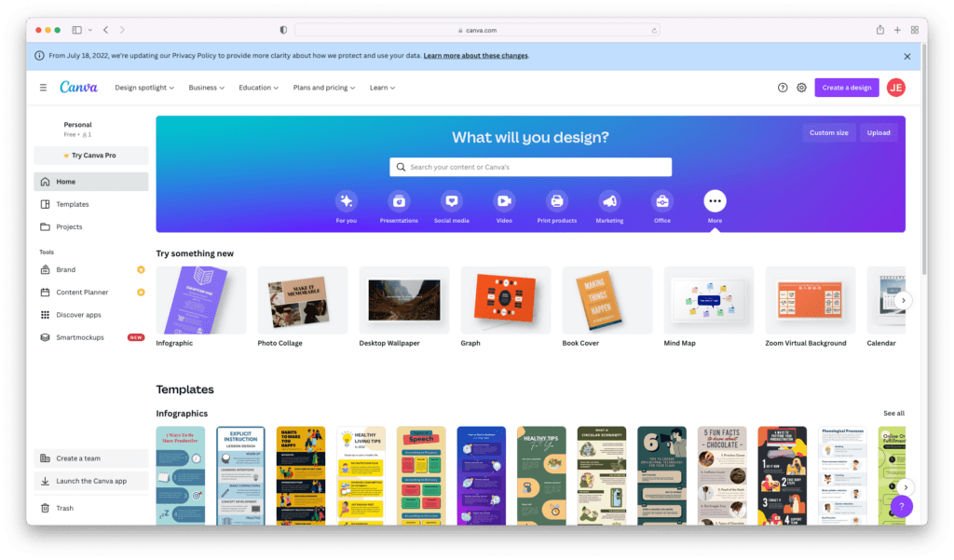This screenshot has height=560, width=954.
Task: Open the Zoom Virtual Background thumbnail
Action: click(x=811, y=300)
